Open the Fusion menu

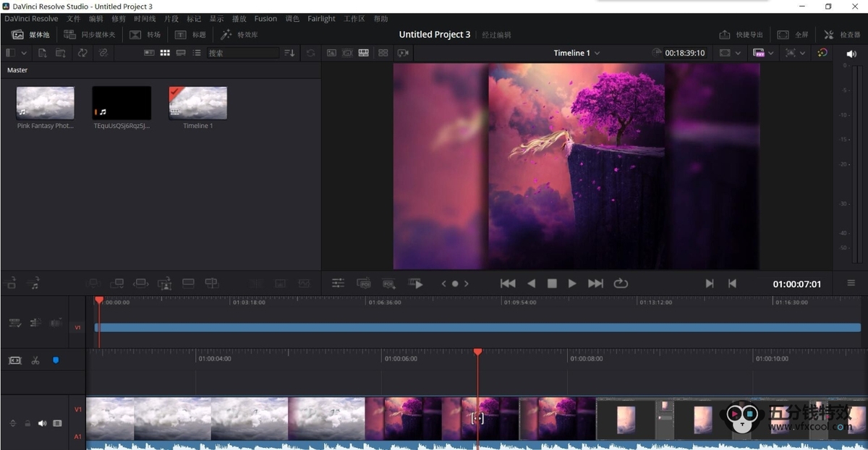[x=265, y=19]
